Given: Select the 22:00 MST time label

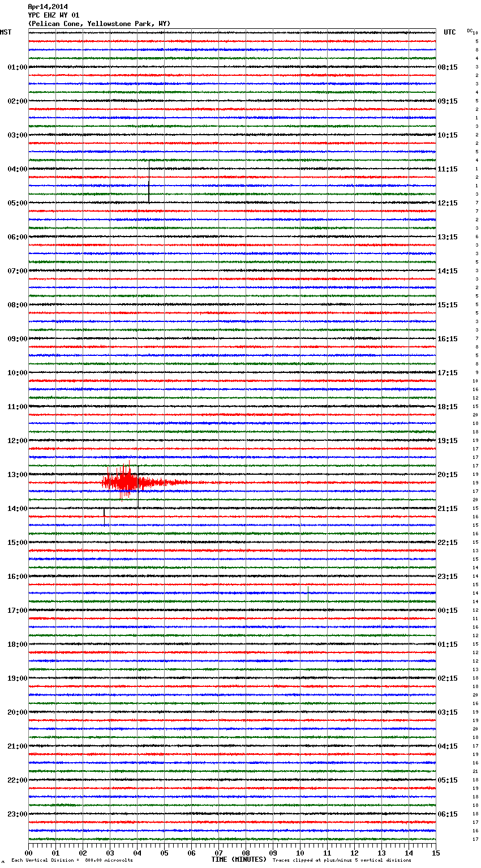Looking at the screenshot, I should pos(18,780).
